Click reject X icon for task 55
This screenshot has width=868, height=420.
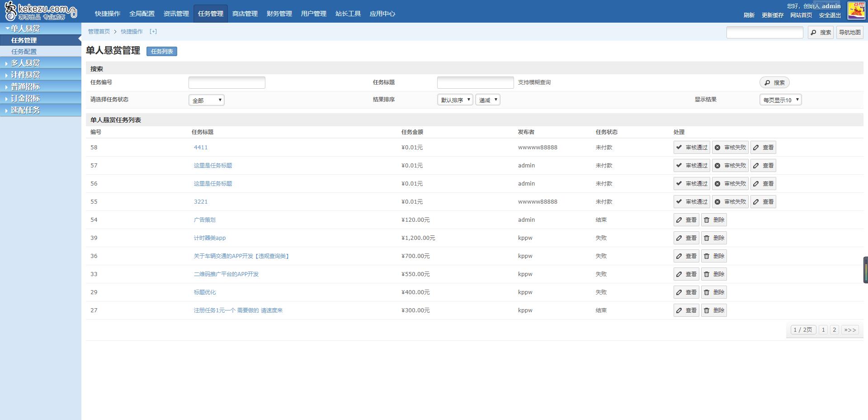click(717, 202)
